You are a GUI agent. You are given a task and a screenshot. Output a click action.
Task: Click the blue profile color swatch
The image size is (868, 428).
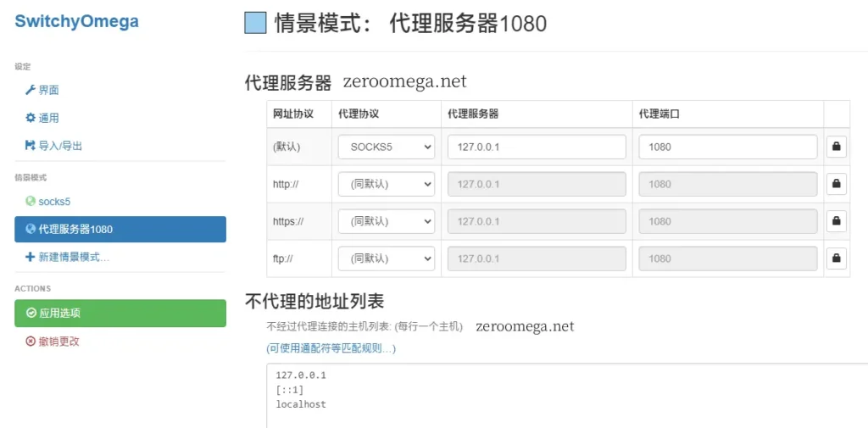coord(255,23)
